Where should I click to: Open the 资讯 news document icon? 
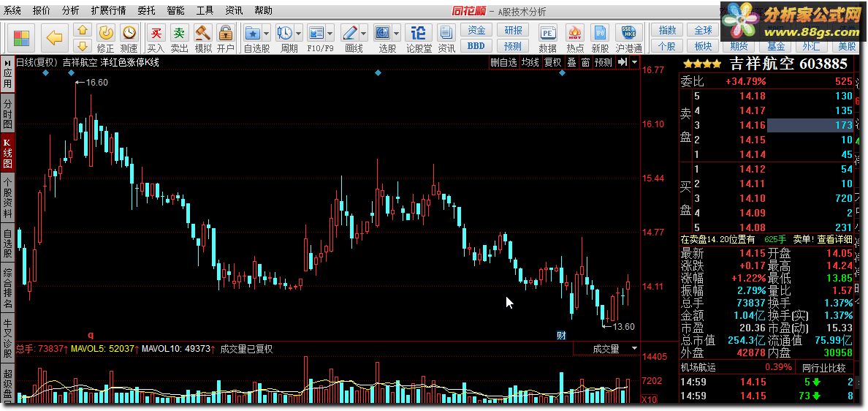coord(446,38)
